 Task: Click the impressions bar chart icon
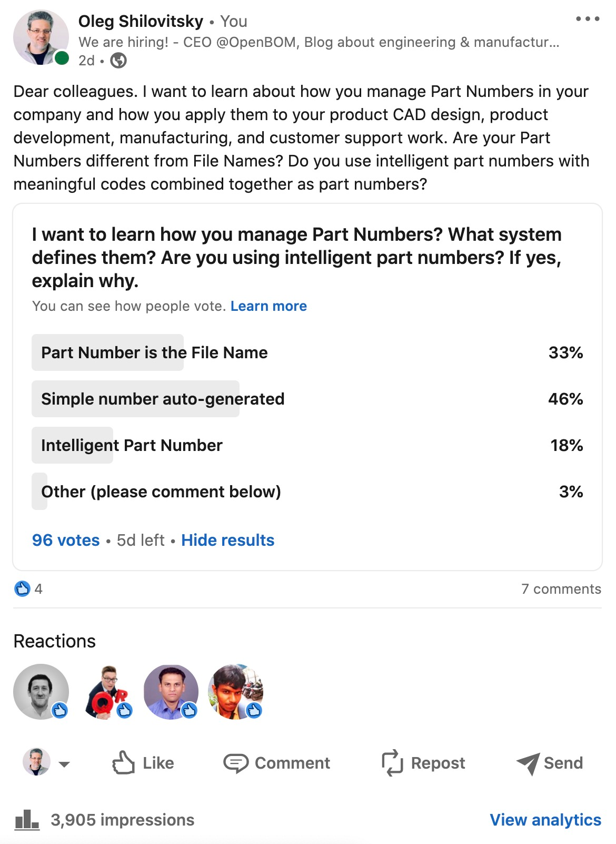point(27,820)
